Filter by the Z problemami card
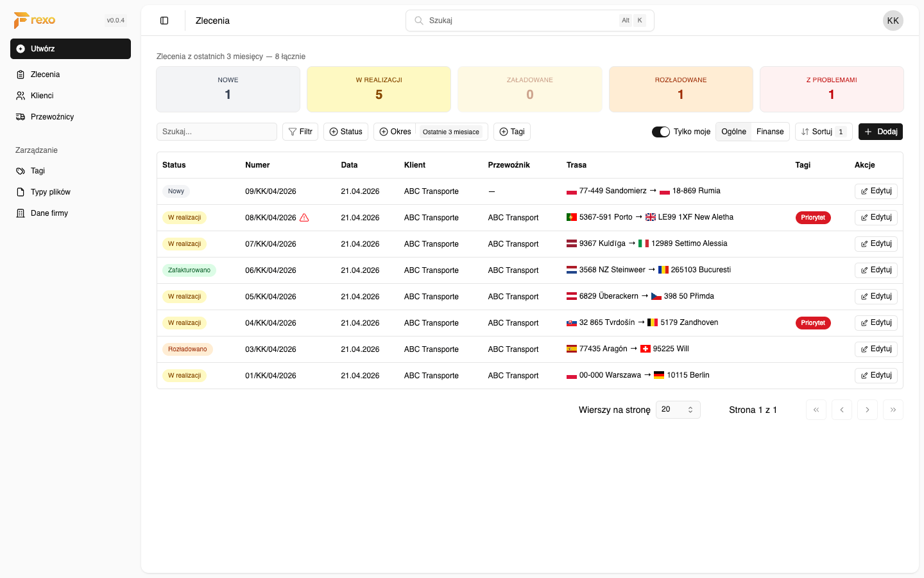 coord(831,89)
